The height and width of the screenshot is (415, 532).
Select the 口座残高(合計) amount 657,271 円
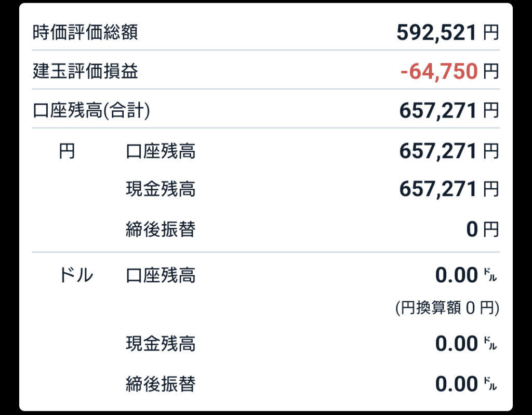(448, 110)
